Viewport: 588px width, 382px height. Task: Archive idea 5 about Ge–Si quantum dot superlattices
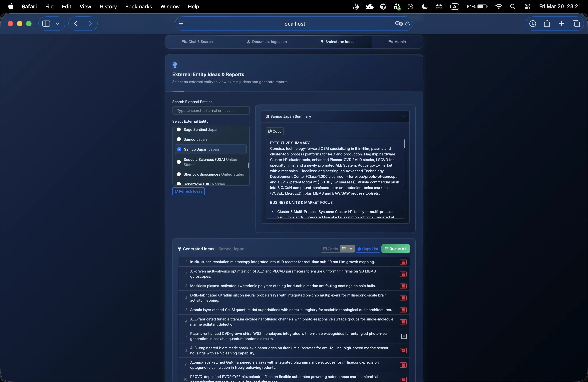pos(403,310)
